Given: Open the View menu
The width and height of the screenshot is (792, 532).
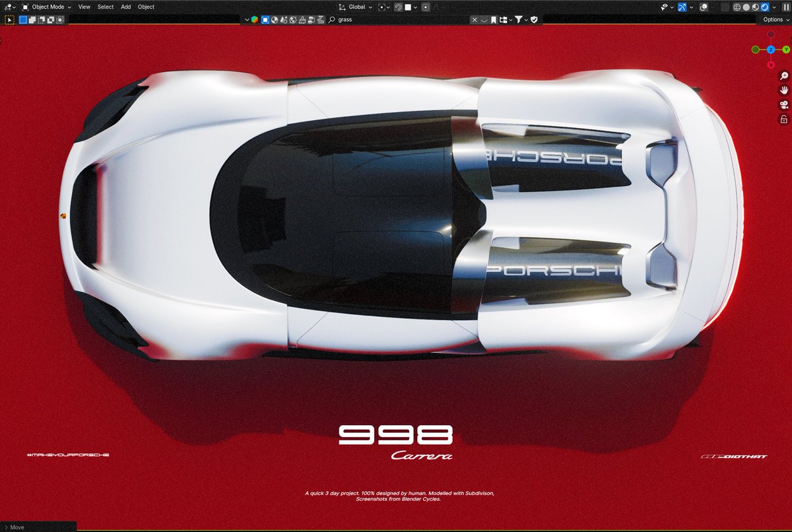Looking at the screenshot, I should [x=84, y=7].
